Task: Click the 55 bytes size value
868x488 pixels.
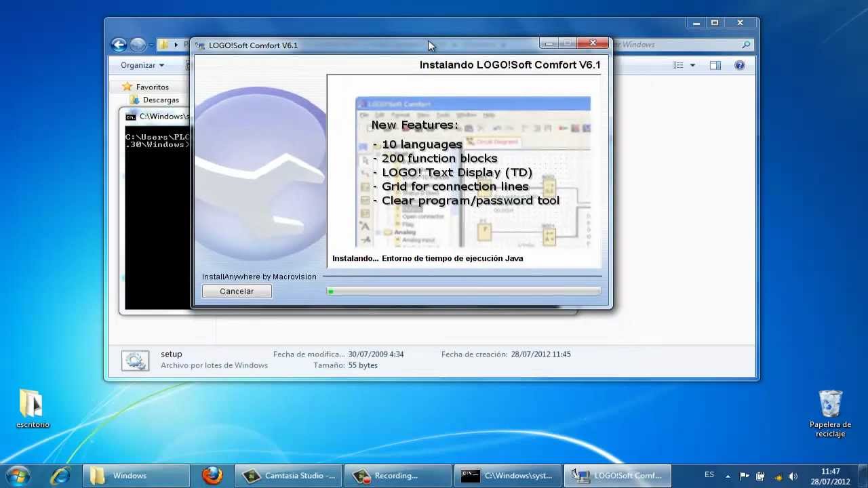Action: [x=363, y=365]
